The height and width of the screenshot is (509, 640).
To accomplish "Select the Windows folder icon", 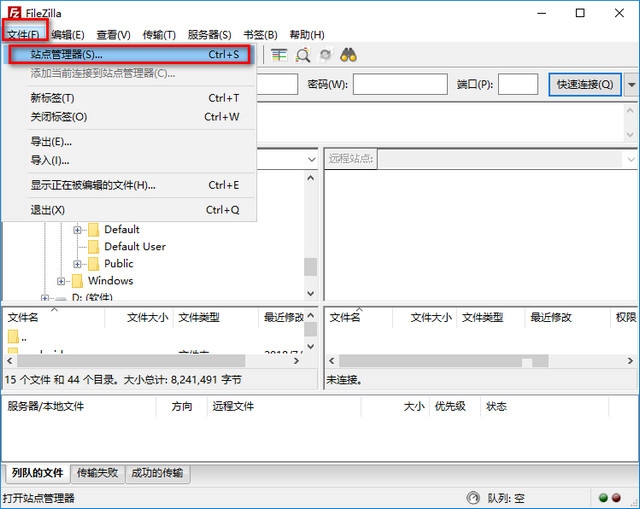I will pyautogui.click(x=77, y=281).
